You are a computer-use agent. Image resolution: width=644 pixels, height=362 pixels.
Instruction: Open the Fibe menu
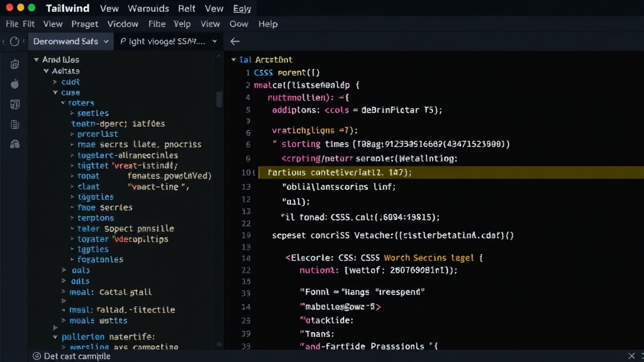[x=157, y=24]
